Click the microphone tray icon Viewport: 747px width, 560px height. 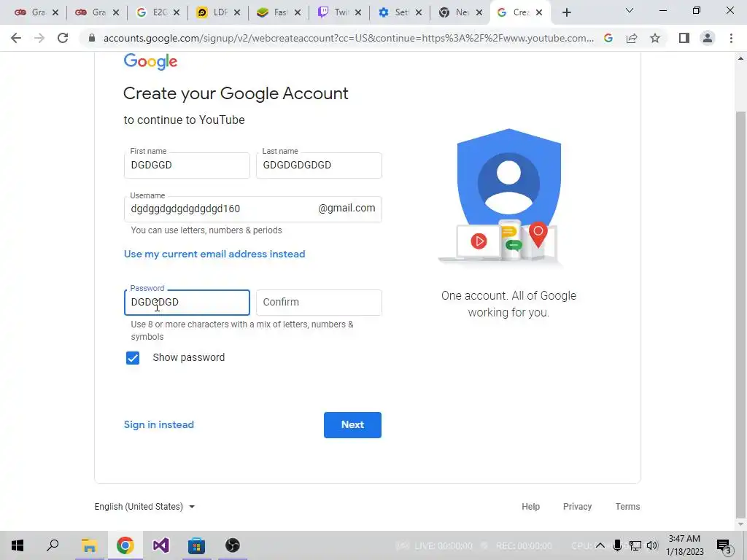(x=617, y=545)
